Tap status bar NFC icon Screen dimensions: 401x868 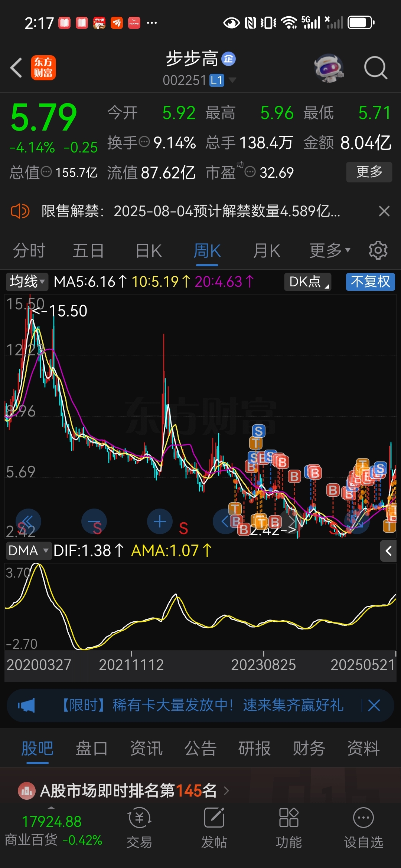pos(250,23)
